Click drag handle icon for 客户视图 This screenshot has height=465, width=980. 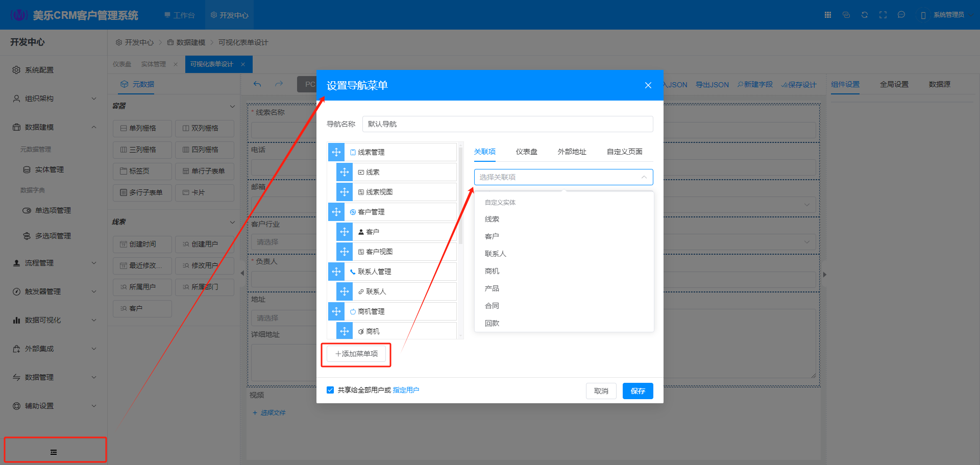(345, 252)
